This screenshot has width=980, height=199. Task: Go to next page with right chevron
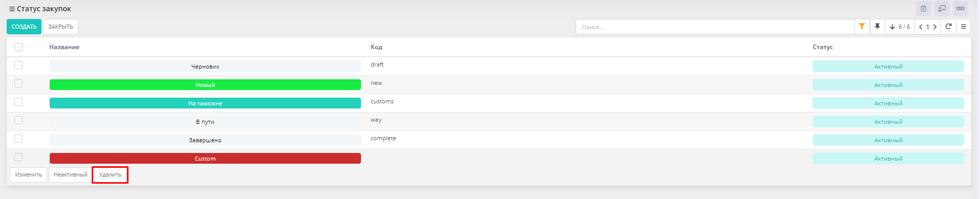pos(935,27)
